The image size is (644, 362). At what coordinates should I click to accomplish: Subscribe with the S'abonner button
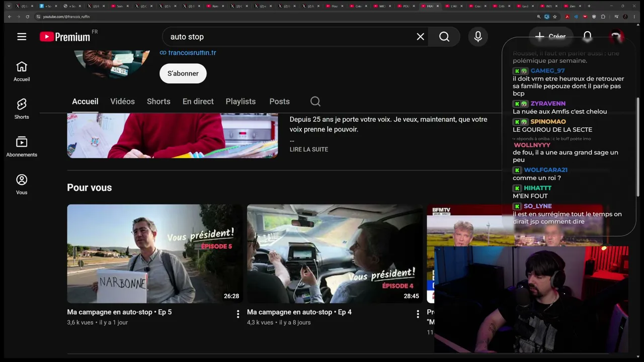[183, 73]
